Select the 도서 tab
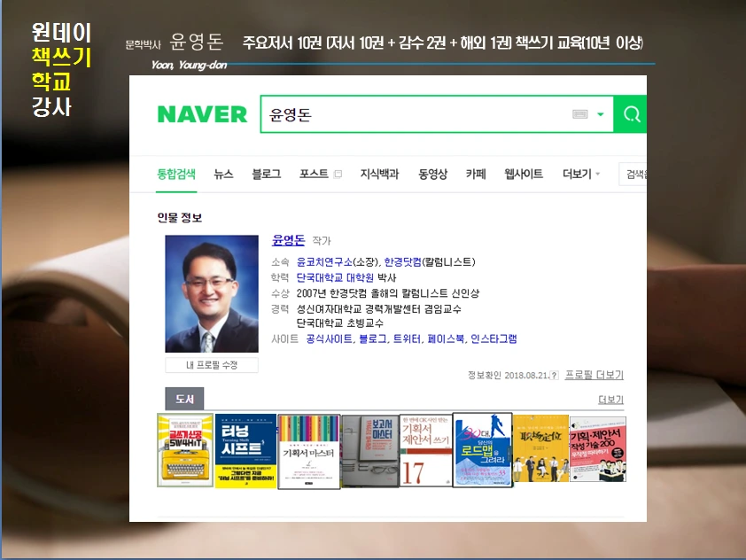The width and height of the screenshot is (746, 560). [x=184, y=399]
